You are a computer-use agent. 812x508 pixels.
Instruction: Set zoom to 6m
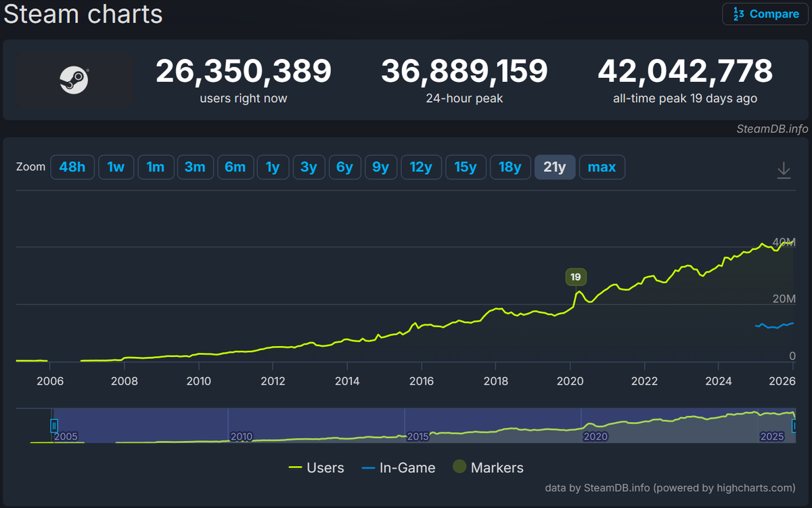(235, 167)
